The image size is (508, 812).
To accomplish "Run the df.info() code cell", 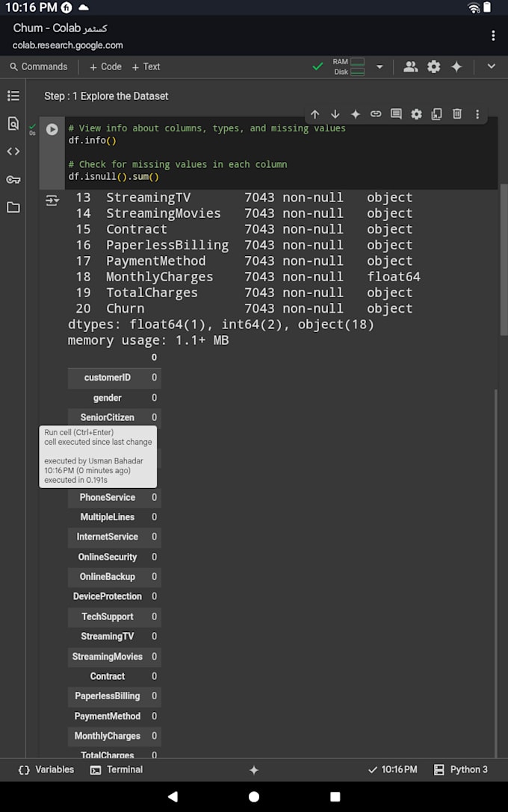I will pos(52,129).
